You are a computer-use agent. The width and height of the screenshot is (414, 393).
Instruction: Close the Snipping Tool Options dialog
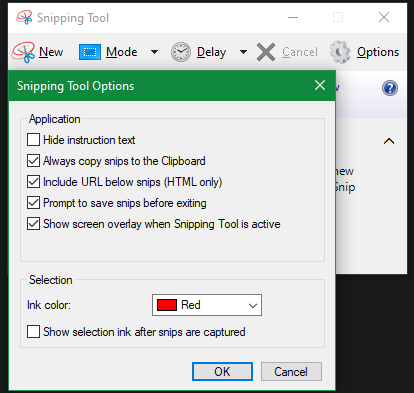pyautogui.click(x=320, y=85)
